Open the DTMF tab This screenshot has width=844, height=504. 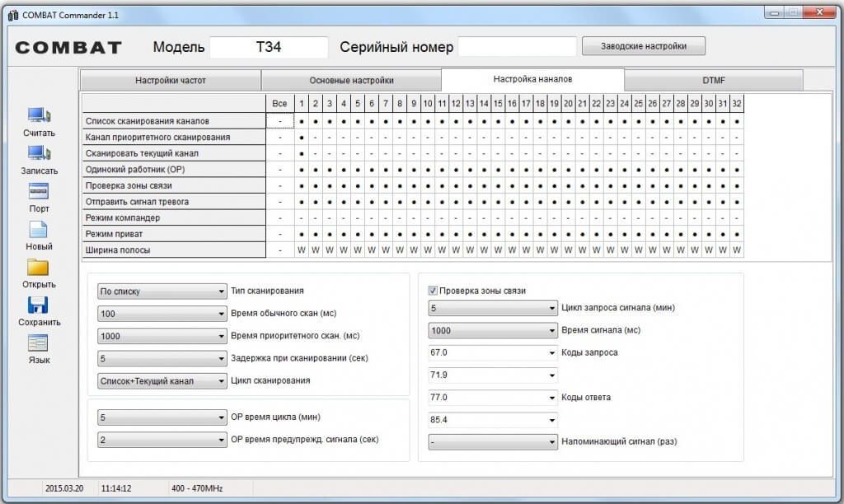coord(714,80)
